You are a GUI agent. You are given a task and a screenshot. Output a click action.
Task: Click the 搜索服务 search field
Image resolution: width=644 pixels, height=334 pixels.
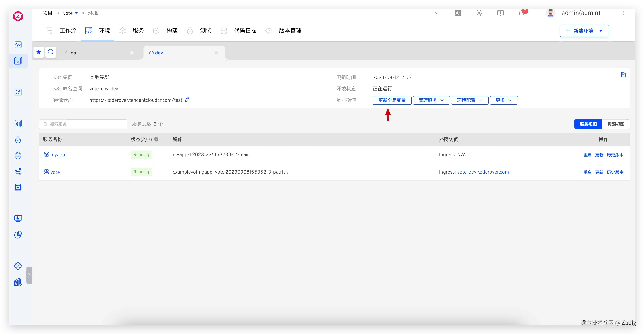click(x=85, y=124)
